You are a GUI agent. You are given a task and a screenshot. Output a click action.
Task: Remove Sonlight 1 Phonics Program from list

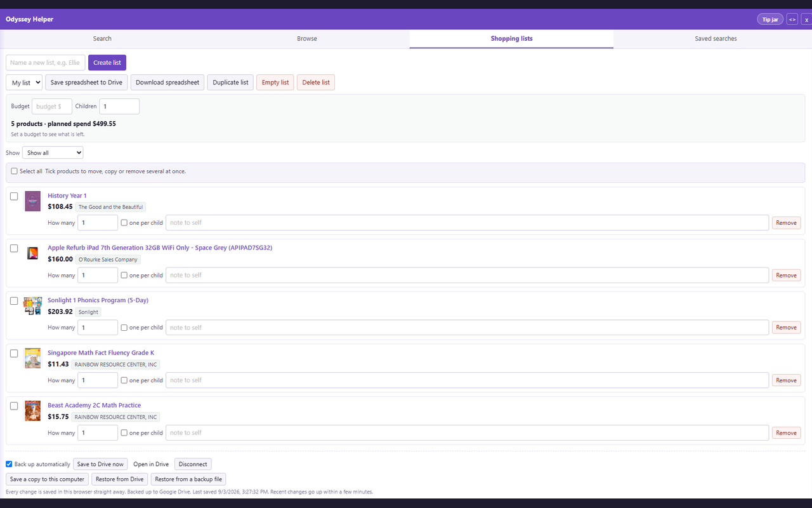786,328
